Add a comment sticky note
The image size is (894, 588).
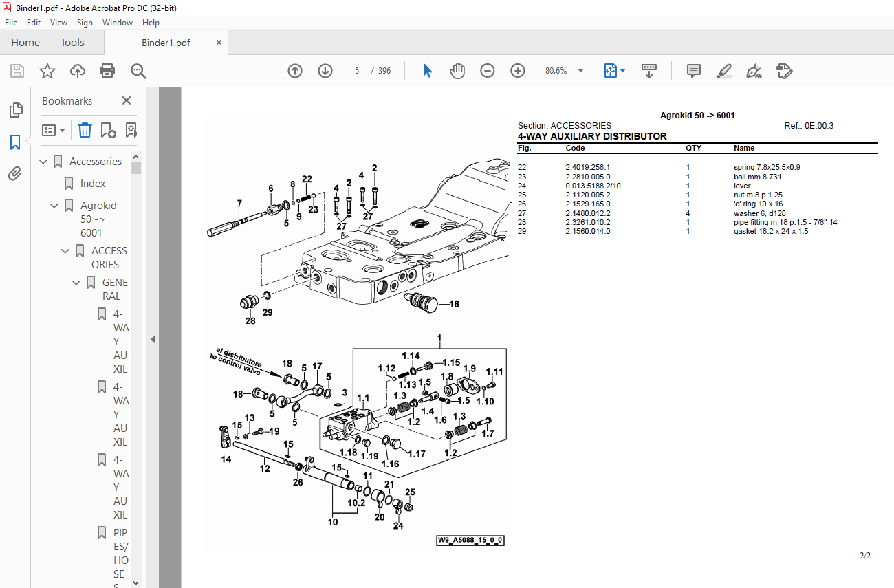click(694, 70)
